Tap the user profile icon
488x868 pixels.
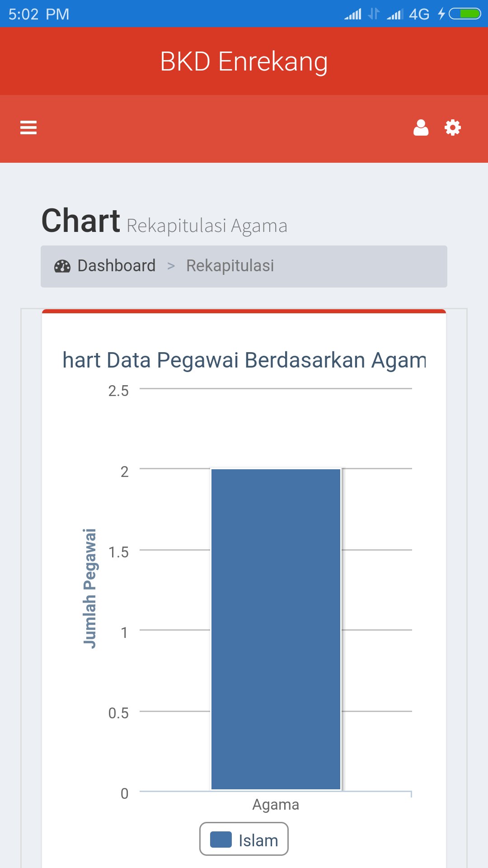pos(421,128)
